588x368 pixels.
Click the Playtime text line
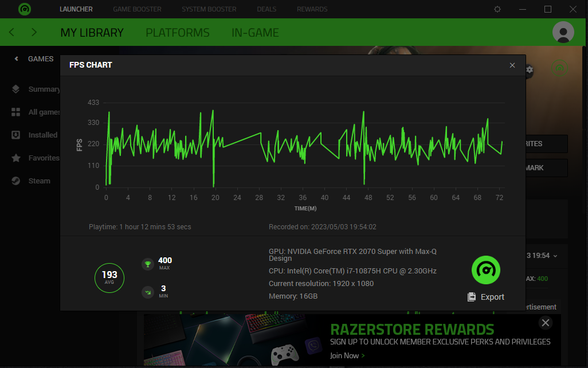[140, 227]
